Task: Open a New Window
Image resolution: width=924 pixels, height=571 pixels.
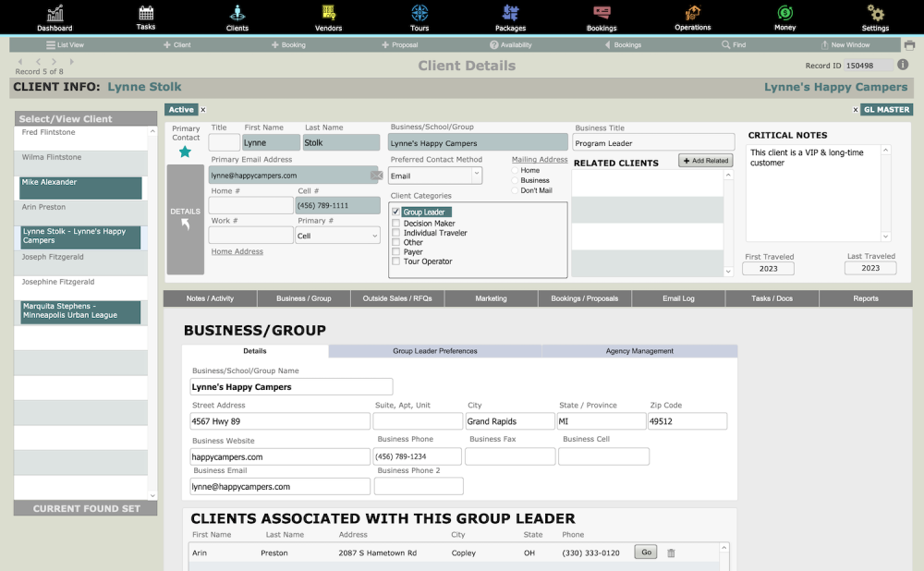Action: [845, 44]
